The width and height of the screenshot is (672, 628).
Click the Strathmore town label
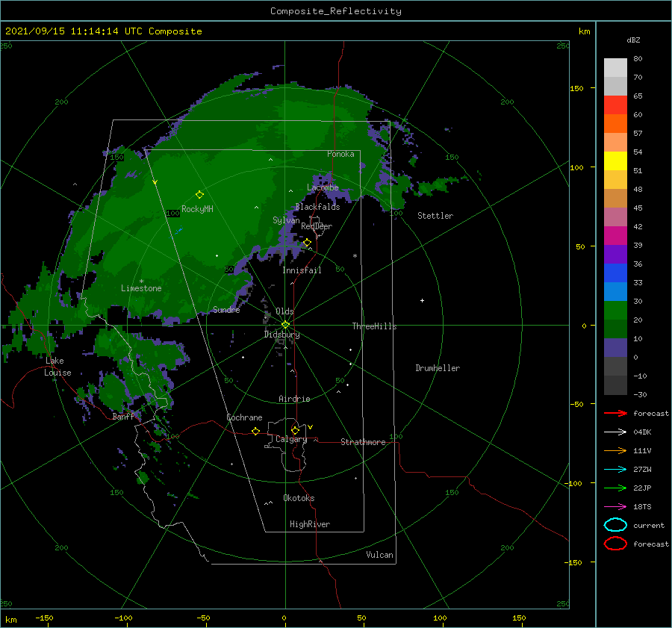point(363,442)
